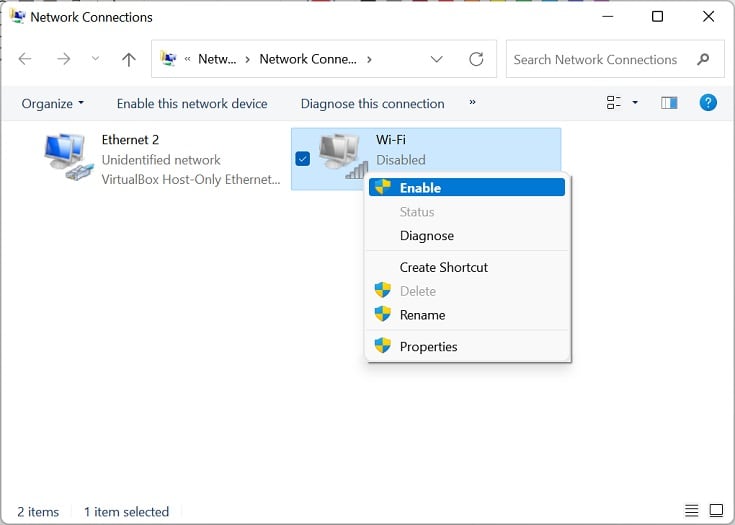Open the Help button
Image resolution: width=735 pixels, height=525 pixels.
coord(708,102)
